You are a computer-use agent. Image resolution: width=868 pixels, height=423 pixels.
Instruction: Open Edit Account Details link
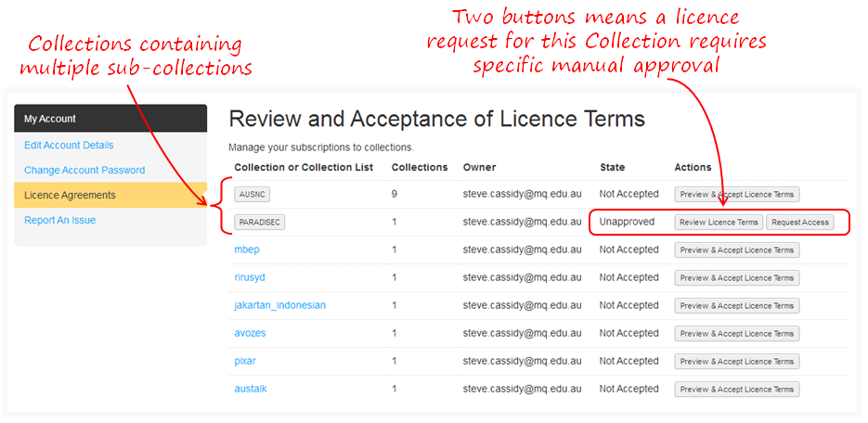pos(69,145)
